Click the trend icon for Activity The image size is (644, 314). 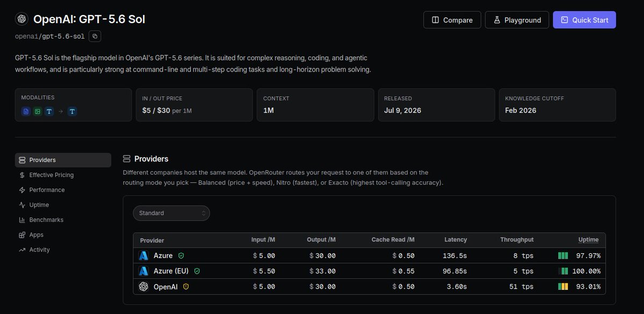[22, 249]
